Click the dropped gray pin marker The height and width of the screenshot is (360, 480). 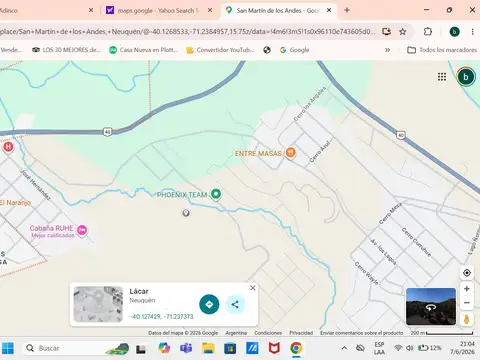click(x=186, y=213)
